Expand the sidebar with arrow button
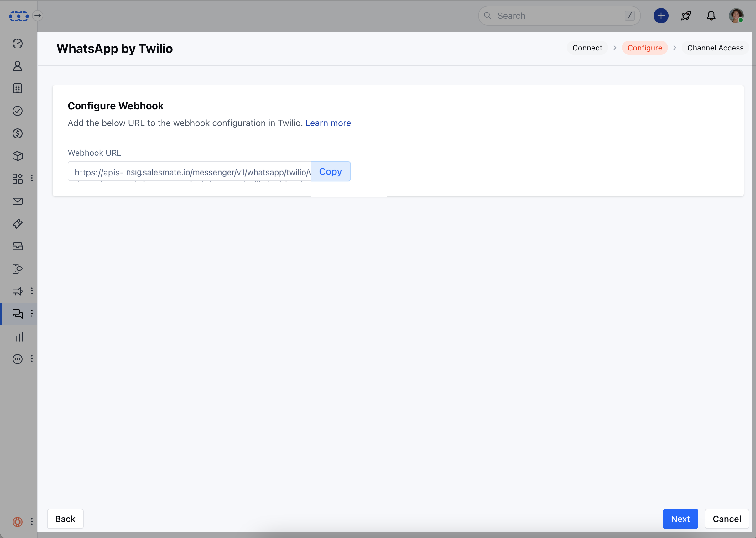The height and width of the screenshot is (538, 756). click(38, 16)
